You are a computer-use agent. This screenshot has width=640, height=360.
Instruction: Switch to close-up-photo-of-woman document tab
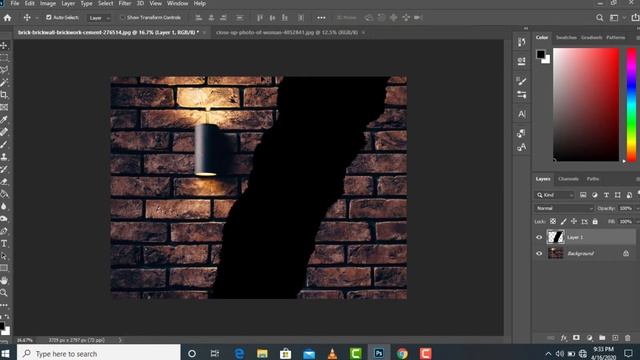[x=287, y=32]
